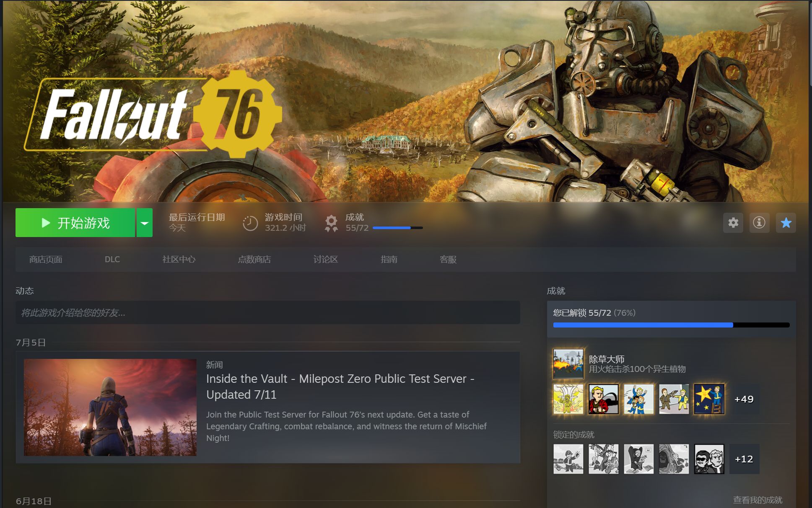Start the game with 开始游戏 button
The image size is (812, 508).
pos(75,223)
